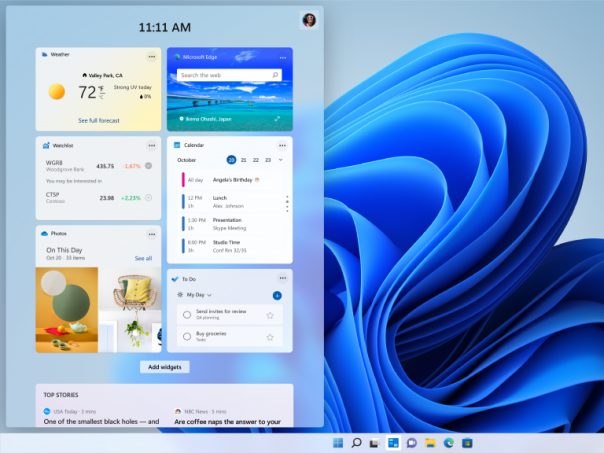Open Photos widget more options
The height and width of the screenshot is (453, 604).
(152, 234)
